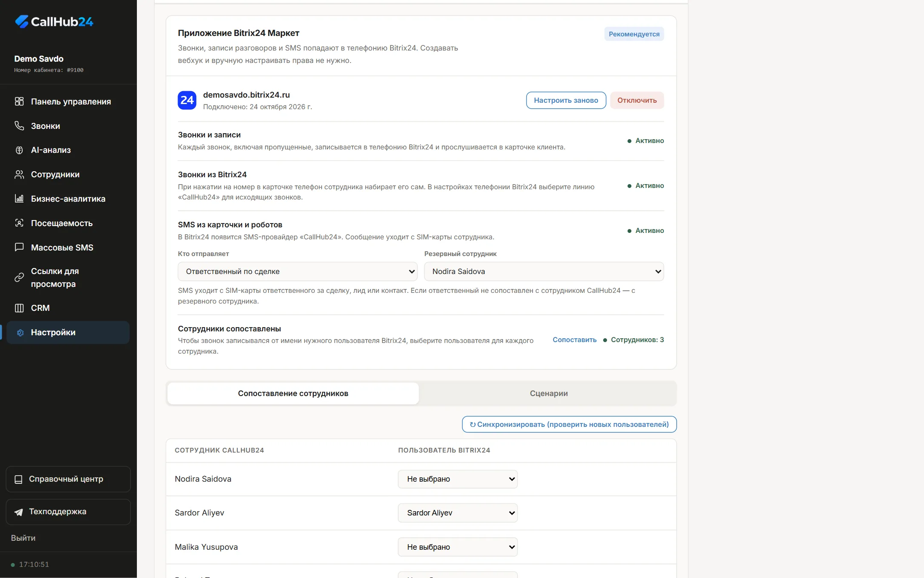Switch to the Сценарии tab
The image size is (924, 578).
pos(549,393)
